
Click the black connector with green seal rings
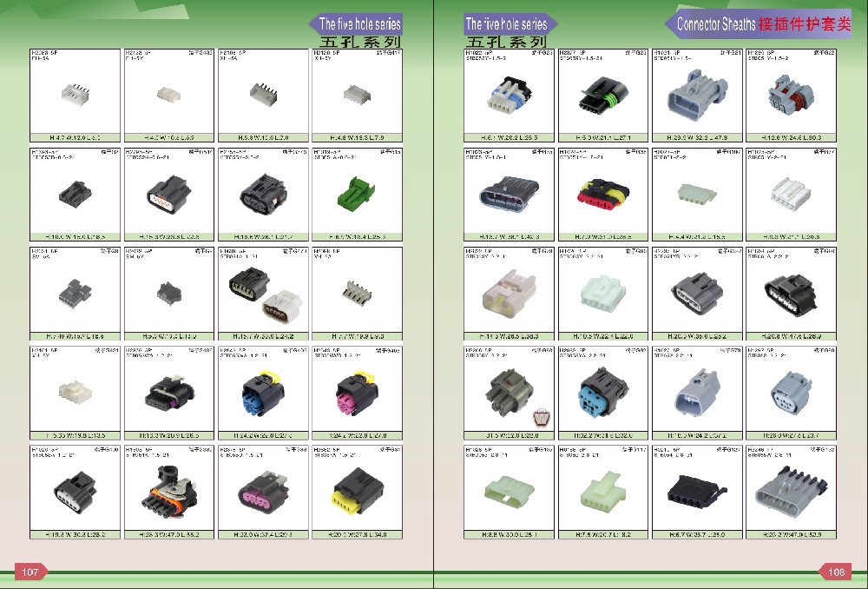(x=603, y=95)
